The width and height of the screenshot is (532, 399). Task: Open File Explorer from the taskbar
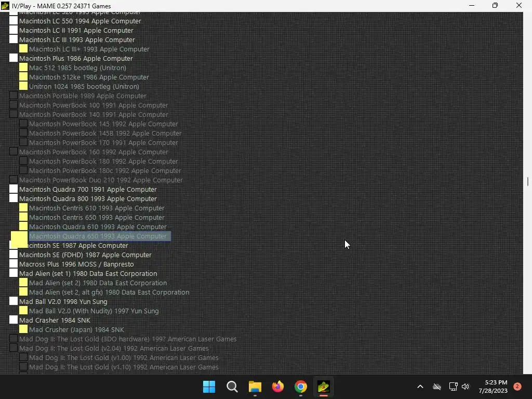[255, 387]
